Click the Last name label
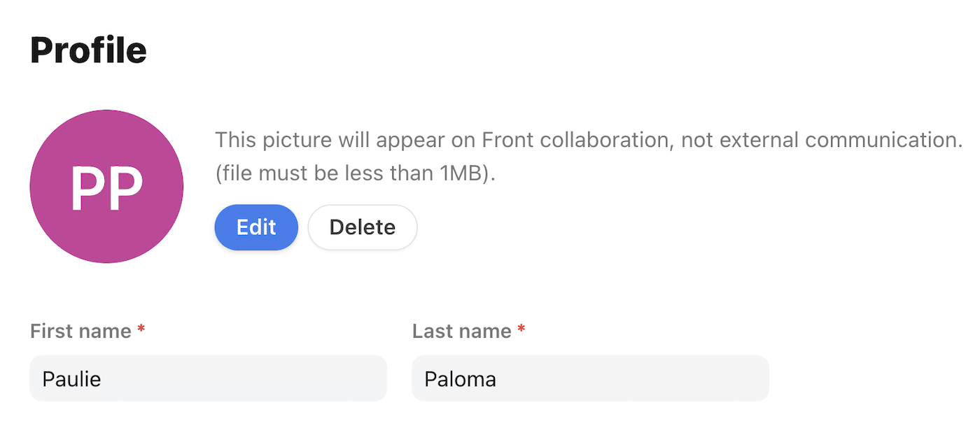The image size is (980, 421). click(x=462, y=331)
